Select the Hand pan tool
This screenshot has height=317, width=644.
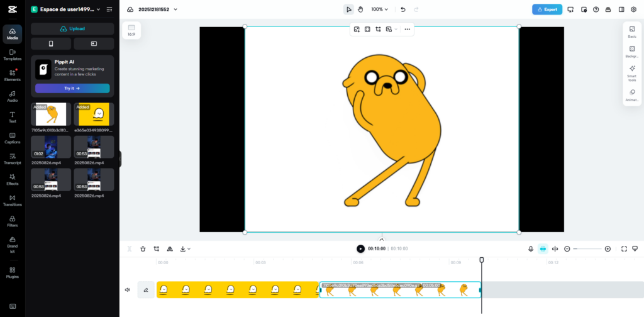pos(360,9)
